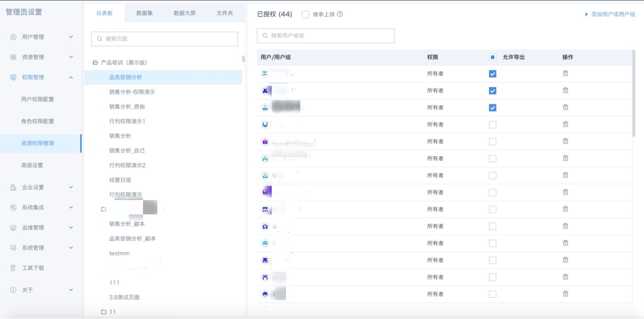Click the delete icon in first user row
The width and height of the screenshot is (644, 319).
565,74
